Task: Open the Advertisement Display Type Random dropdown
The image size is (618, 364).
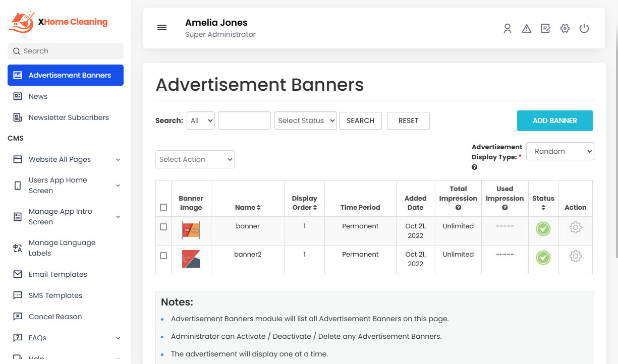Action: tap(560, 151)
